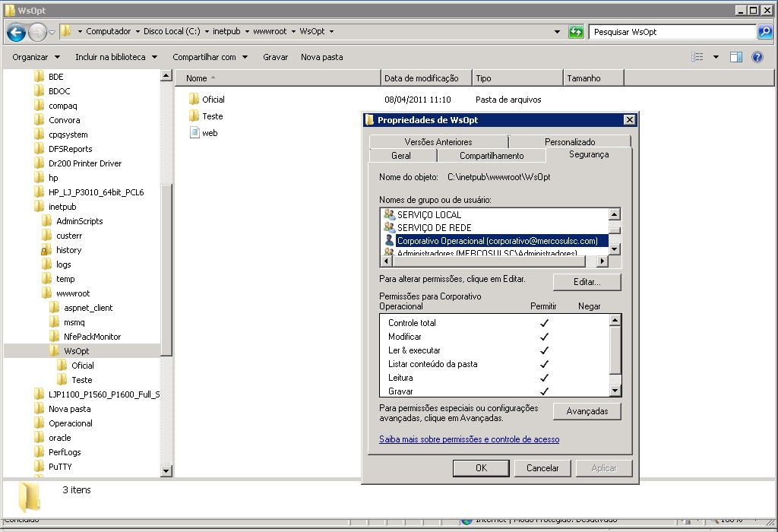
Task: Open permissions and access control help link
Action: tap(469, 439)
